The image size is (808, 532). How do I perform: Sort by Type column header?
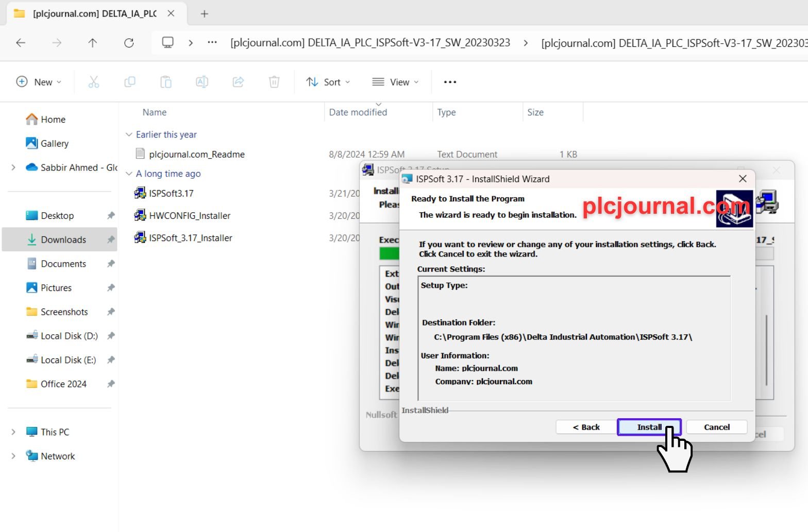pos(446,112)
